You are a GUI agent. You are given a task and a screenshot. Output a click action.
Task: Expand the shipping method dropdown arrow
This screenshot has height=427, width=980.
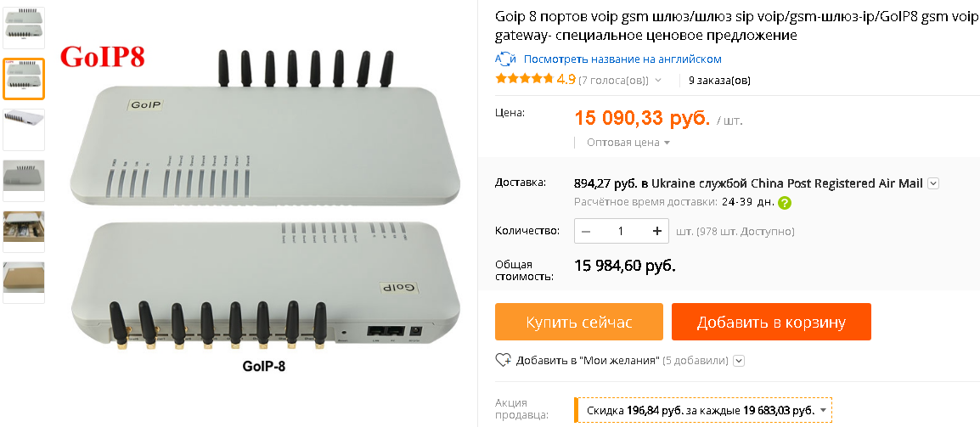(x=933, y=184)
